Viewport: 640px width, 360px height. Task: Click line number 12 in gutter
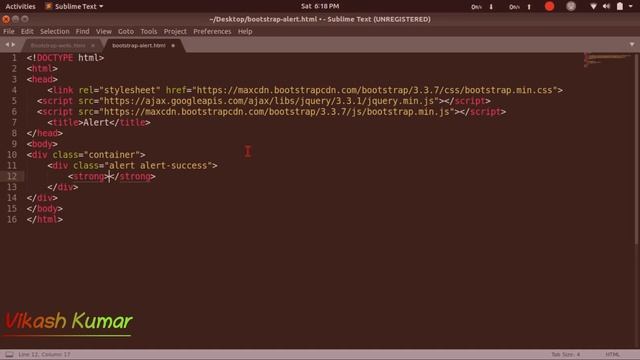12,176
